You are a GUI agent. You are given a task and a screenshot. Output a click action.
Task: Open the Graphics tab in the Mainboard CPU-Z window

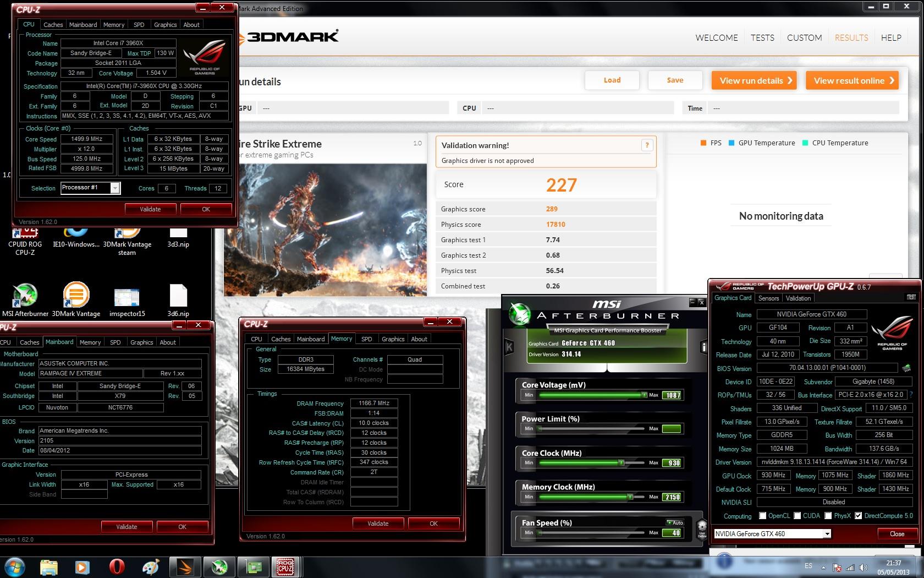point(142,342)
